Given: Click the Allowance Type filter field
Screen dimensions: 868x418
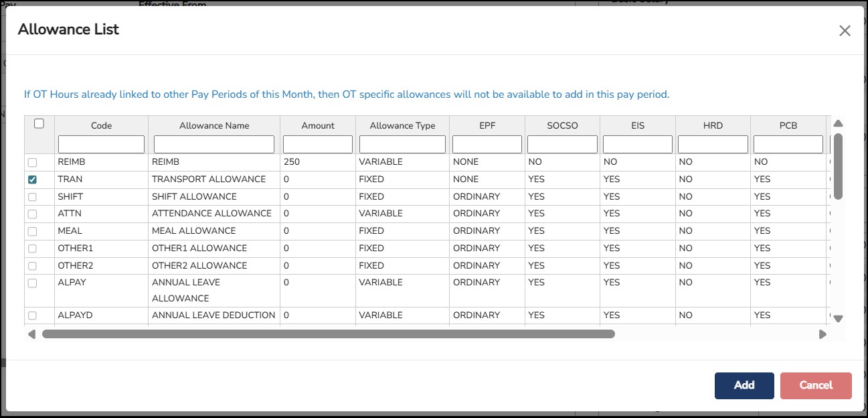Looking at the screenshot, I should coord(402,144).
